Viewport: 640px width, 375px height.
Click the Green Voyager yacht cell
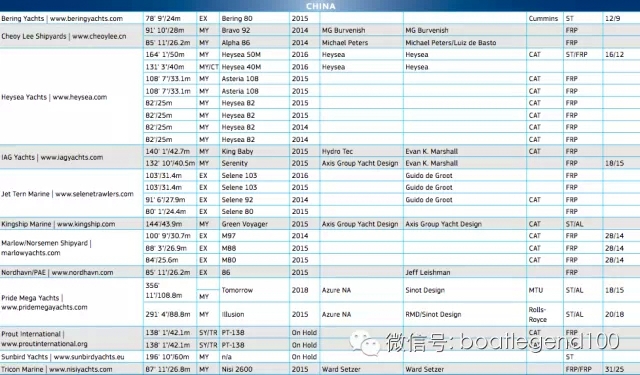(254, 224)
